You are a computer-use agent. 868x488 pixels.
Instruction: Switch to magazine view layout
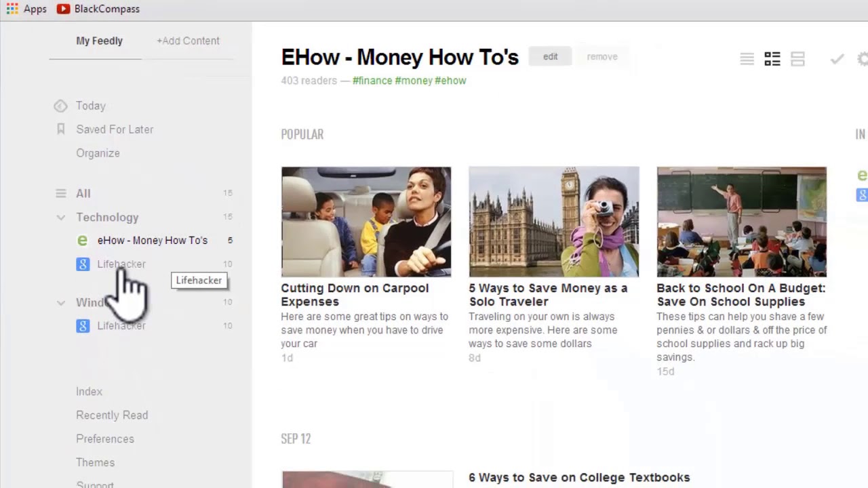772,59
